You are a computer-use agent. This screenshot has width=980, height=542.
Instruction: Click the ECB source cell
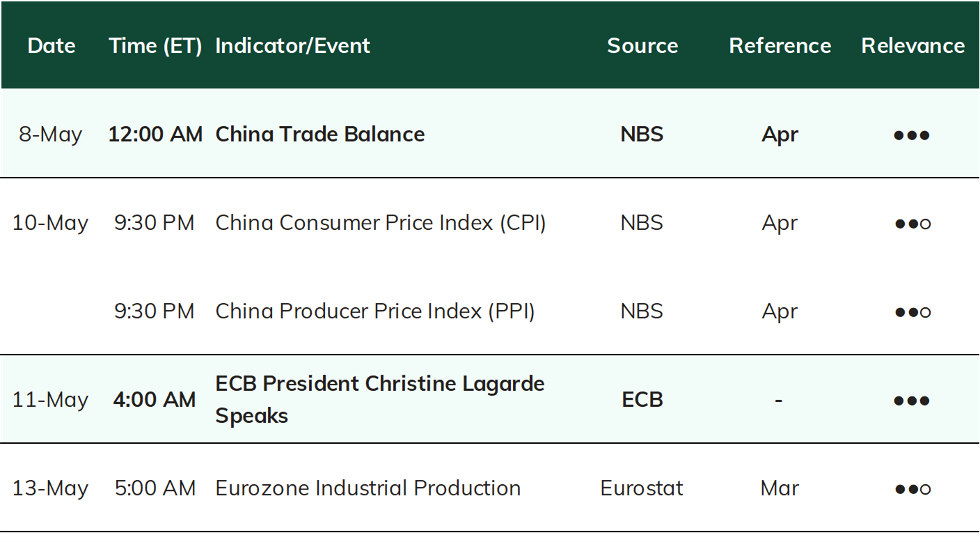click(642, 400)
